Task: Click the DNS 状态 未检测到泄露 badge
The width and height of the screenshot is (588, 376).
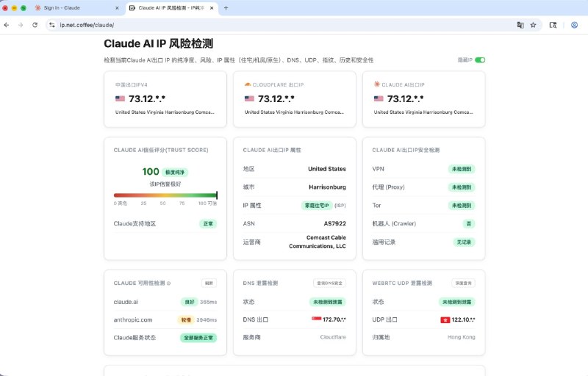Action: pyautogui.click(x=327, y=302)
